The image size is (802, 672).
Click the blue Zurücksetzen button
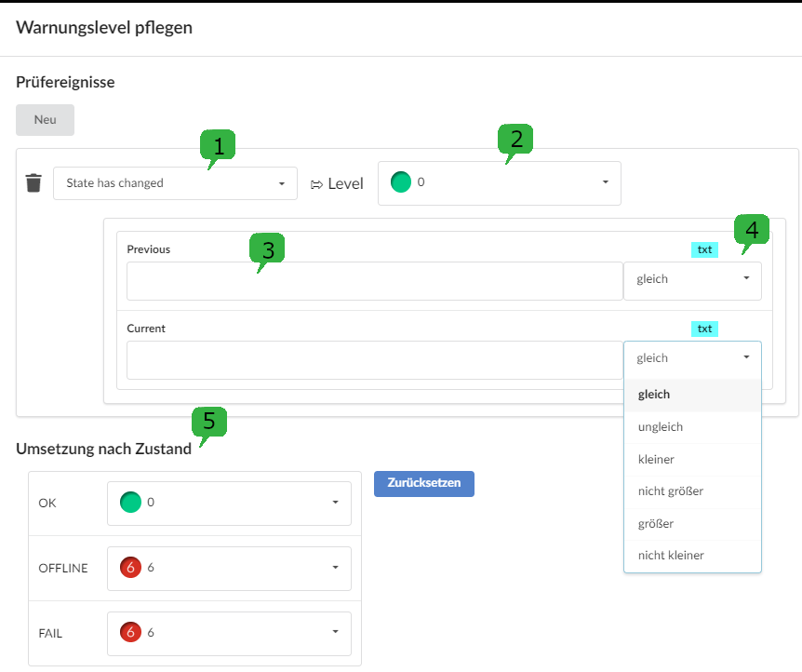pyautogui.click(x=423, y=483)
